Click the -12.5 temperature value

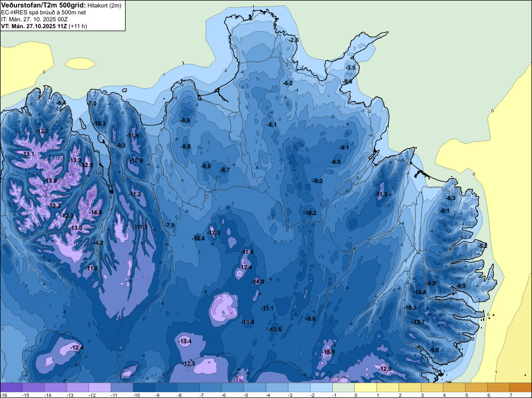(x=86, y=165)
